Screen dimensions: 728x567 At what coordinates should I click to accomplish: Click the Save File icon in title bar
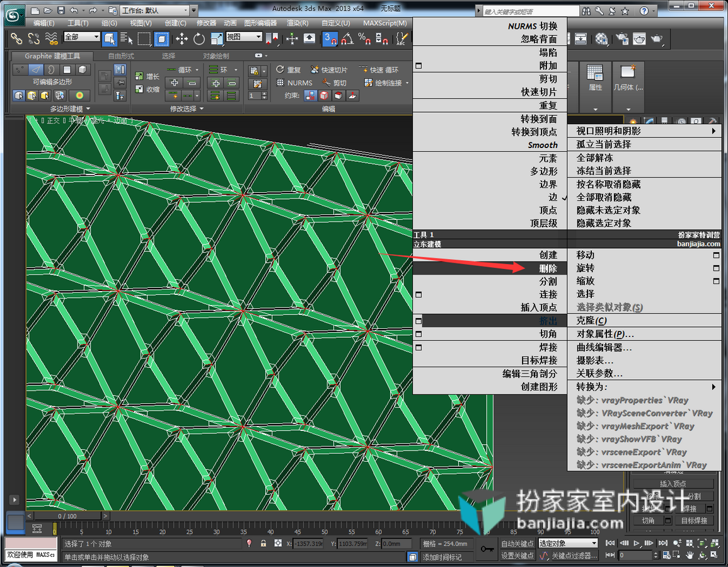click(61, 10)
